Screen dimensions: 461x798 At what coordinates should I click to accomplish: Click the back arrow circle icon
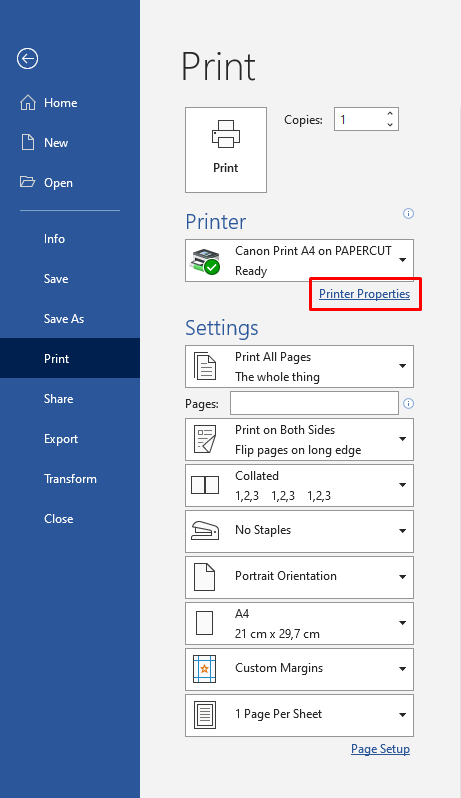pyautogui.click(x=27, y=59)
